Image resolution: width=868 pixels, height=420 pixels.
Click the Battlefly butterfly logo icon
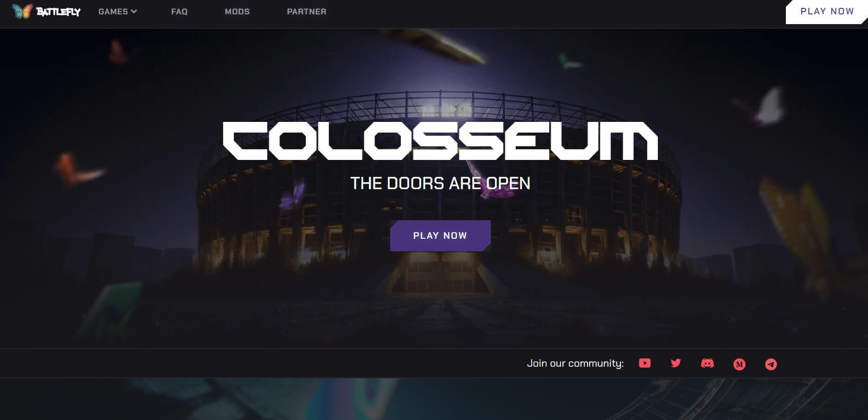[22, 11]
